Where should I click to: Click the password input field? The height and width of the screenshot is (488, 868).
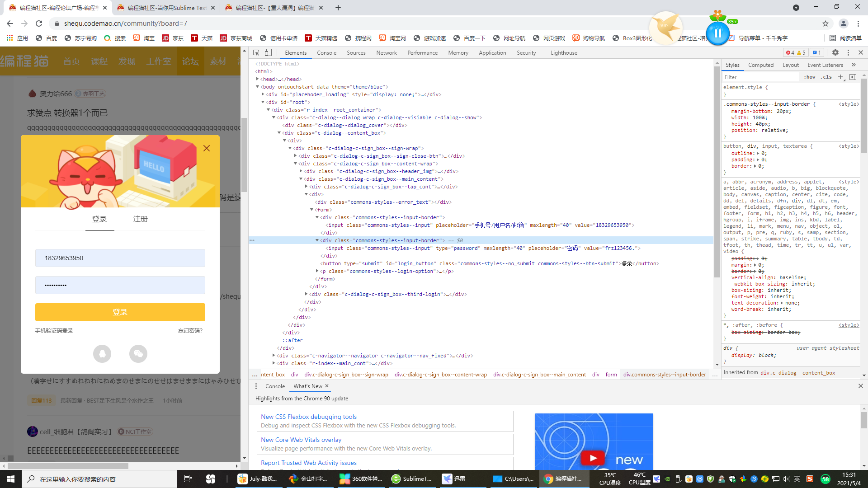(120, 285)
